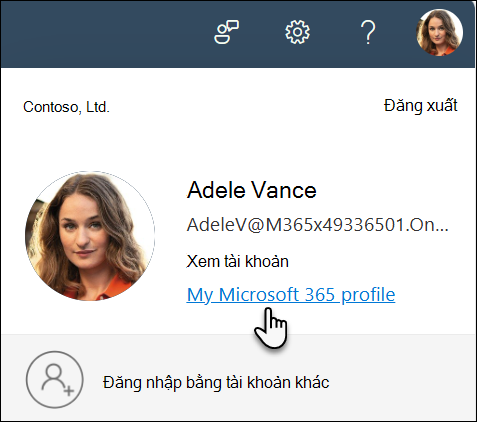
Task: Click the account avatar in header
Action: point(439,32)
